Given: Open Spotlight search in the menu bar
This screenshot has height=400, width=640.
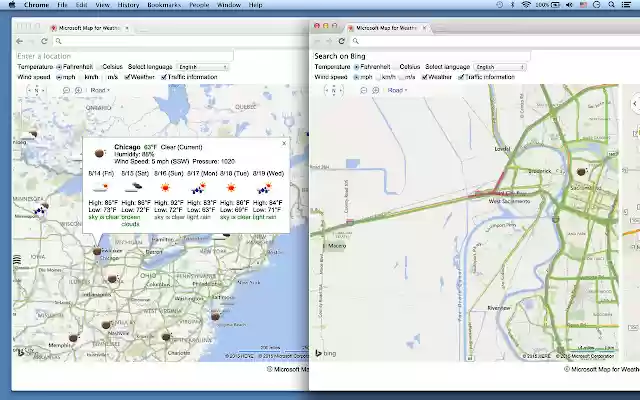Looking at the screenshot, I should (x=611, y=5).
